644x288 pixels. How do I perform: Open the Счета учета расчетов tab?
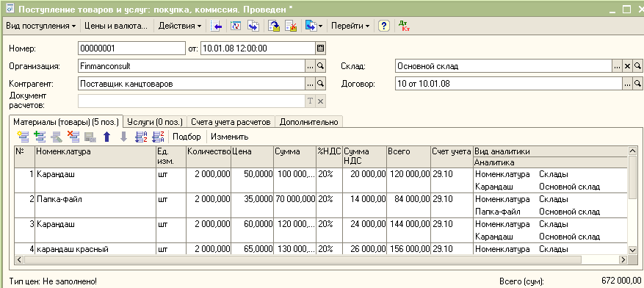(x=231, y=122)
